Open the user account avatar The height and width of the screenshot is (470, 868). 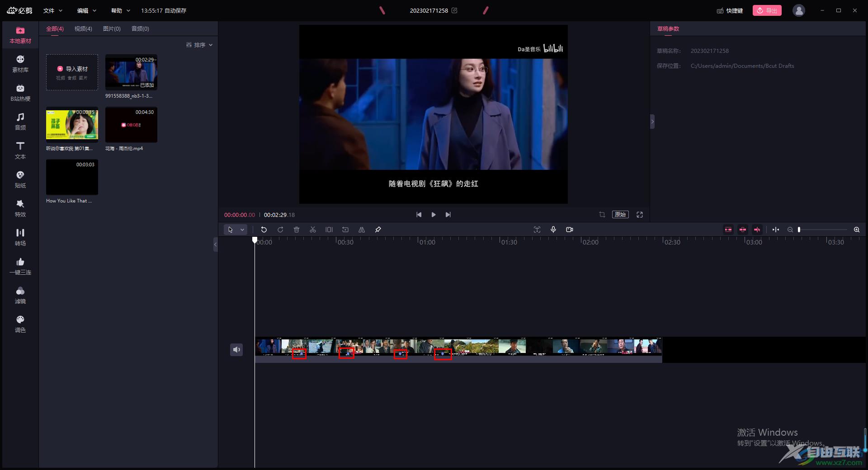(799, 10)
